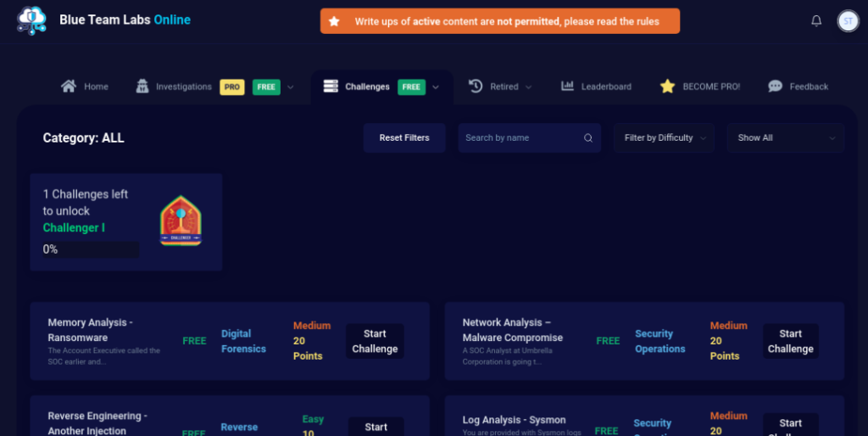
Task: Open the ST user profile avatar
Action: point(848,21)
